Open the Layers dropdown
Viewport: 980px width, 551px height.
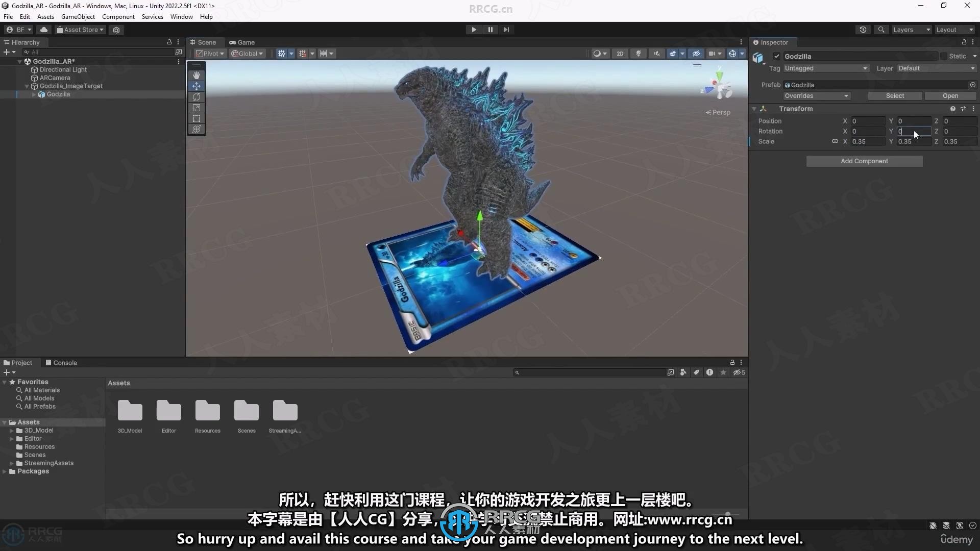[x=912, y=30]
